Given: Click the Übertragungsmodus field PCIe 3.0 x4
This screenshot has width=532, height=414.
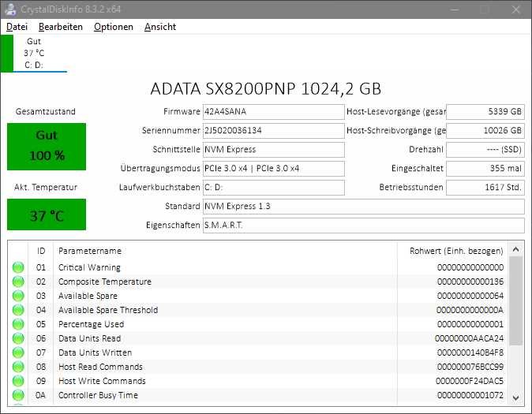Looking at the screenshot, I should [273, 169].
